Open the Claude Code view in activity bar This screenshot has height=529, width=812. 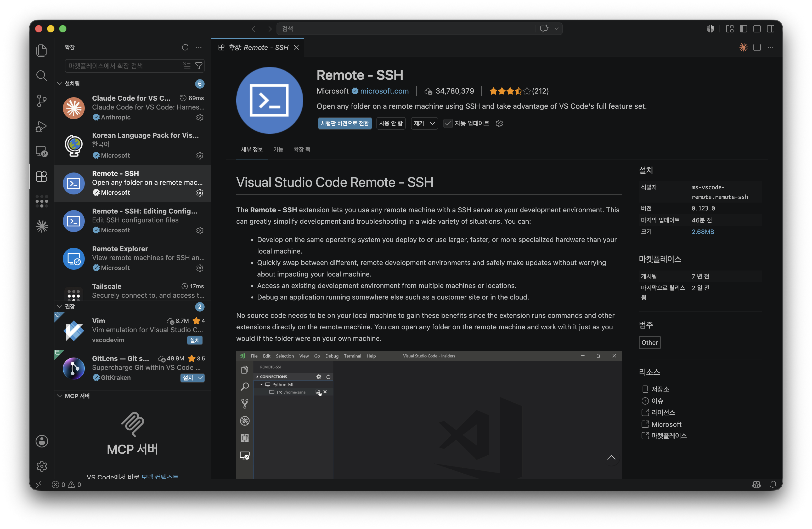click(42, 226)
